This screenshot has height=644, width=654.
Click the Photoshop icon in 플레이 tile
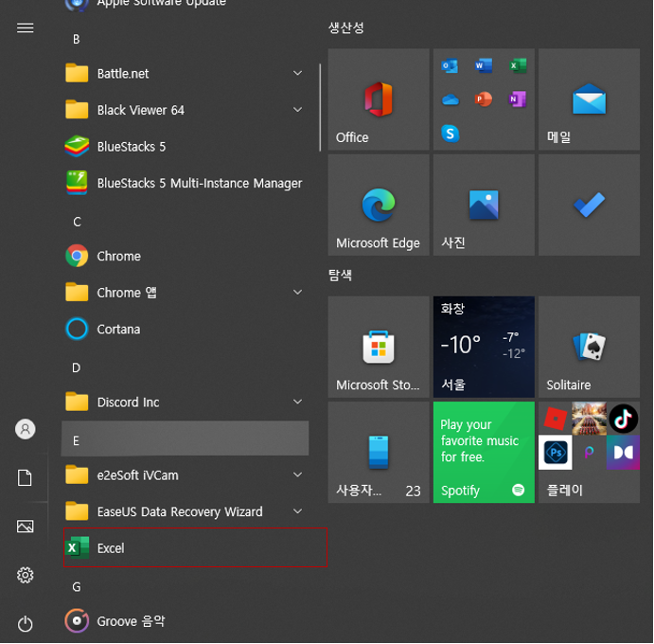pos(556,453)
